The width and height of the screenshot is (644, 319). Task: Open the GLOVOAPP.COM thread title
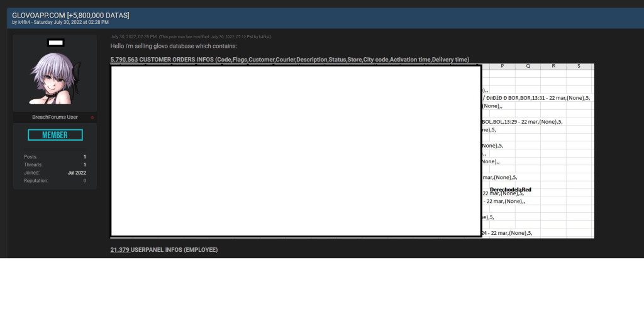pyautogui.click(x=70, y=15)
